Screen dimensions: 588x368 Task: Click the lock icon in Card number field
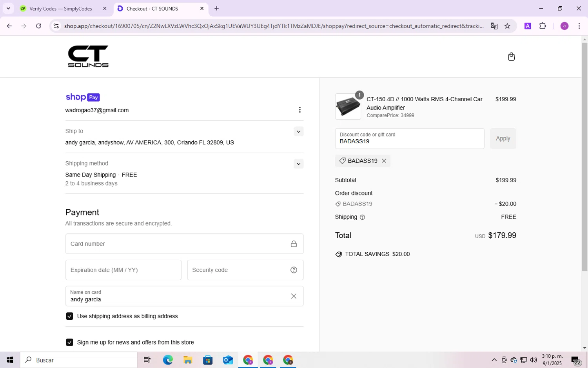pyautogui.click(x=294, y=244)
